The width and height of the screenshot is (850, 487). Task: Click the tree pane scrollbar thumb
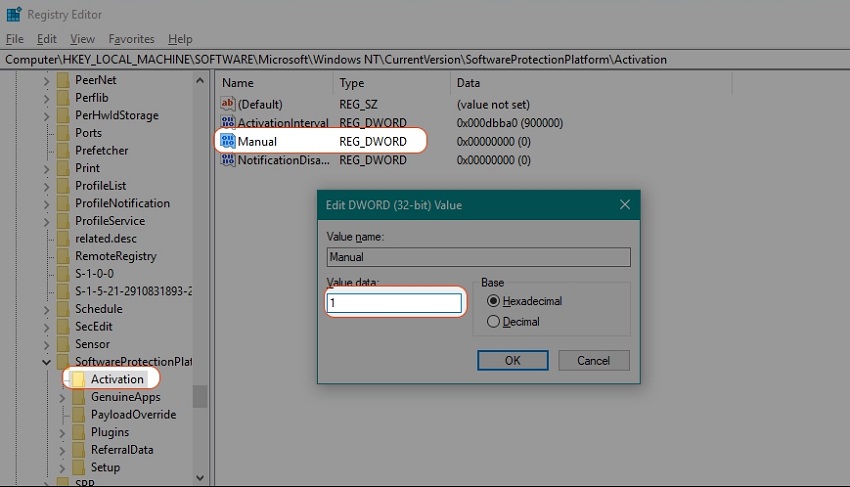200,396
